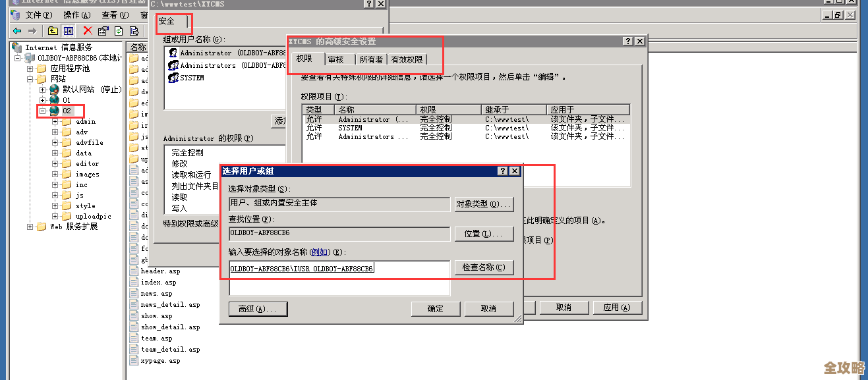The height and width of the screenshot is (380, 868).
Task: Click the properties toolbar icon
Action: tap(103, 30)
